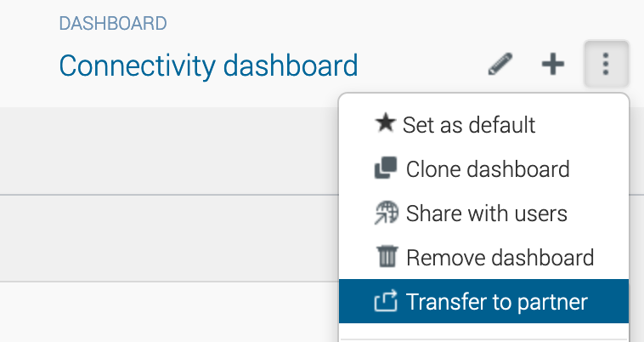Click the "DASHBOARD" label above the title
The image size is (644, 342).
click(113, 23)
